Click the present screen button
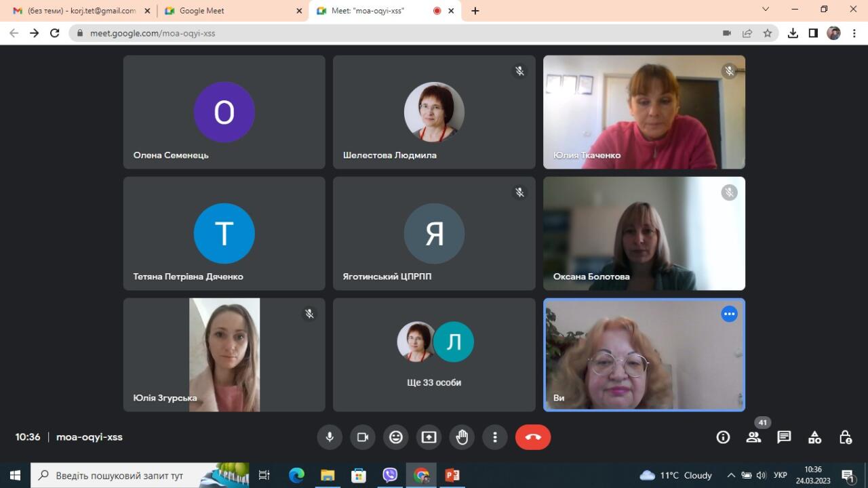Screen dimensions: 868x488 coord(429,437)
